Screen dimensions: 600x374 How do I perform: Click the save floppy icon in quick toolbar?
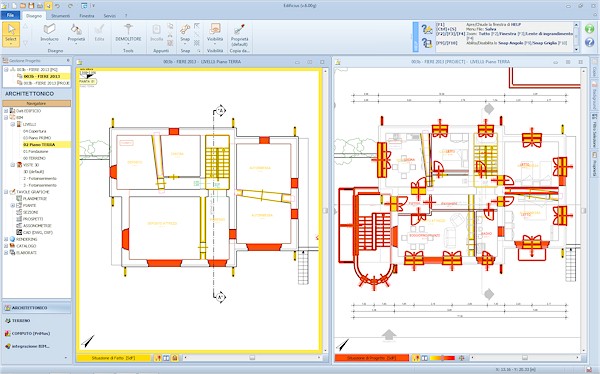point(31,6)
